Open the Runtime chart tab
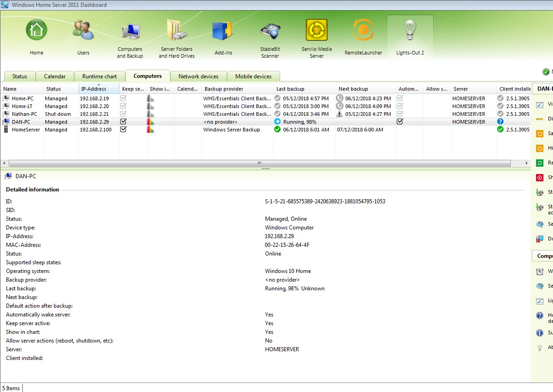Viewport: 553px width, 392px height. (x=99, y=76)
